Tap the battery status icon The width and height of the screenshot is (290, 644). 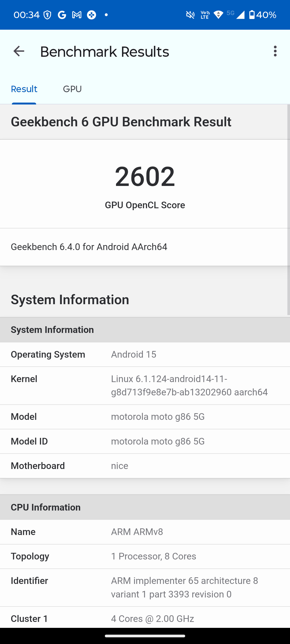(252, 15)
